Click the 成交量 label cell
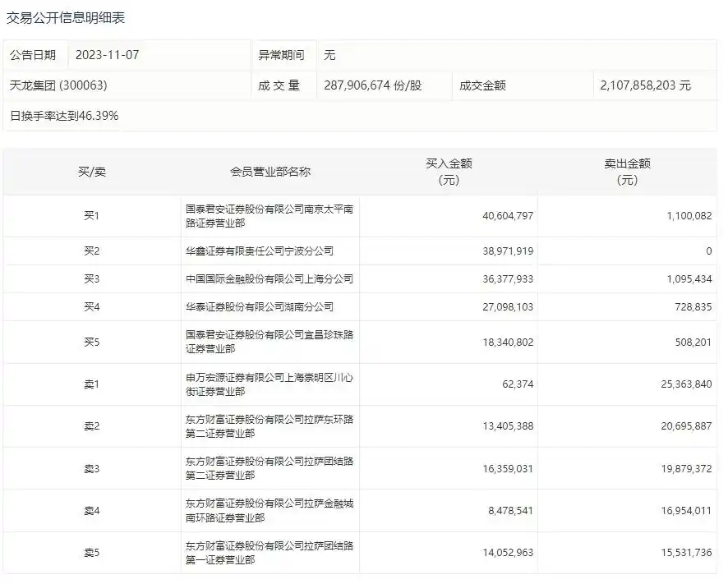 click(x=283, y=85)
